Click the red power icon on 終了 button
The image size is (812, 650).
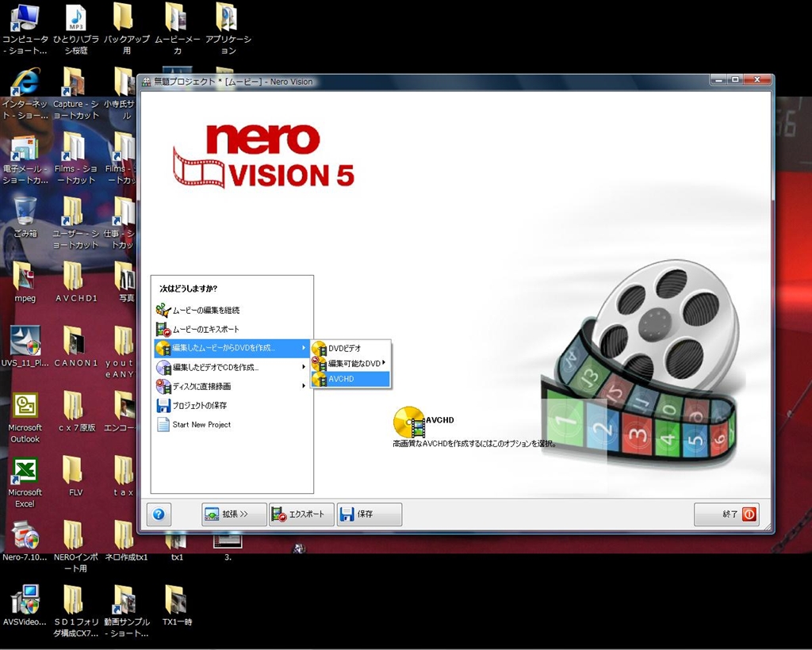tap(749, 514)
